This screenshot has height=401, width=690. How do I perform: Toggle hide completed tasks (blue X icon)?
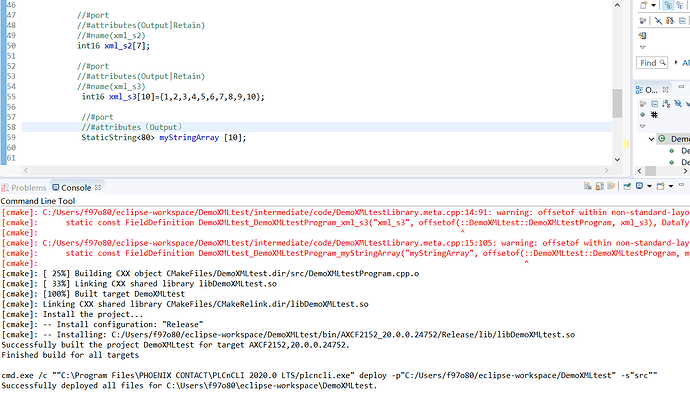coord(658,21)
